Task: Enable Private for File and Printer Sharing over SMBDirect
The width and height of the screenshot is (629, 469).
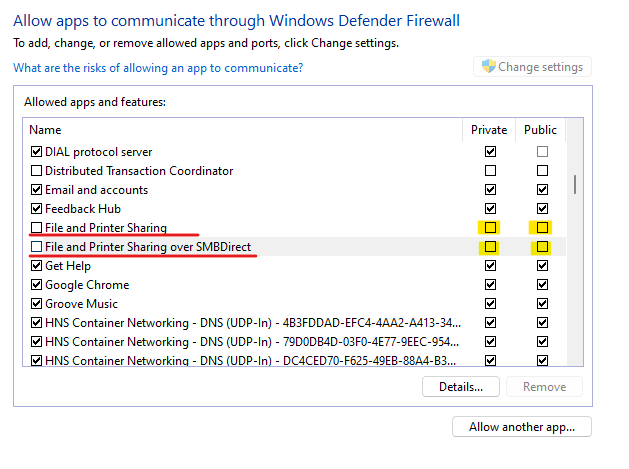Action: pos(490,247)
